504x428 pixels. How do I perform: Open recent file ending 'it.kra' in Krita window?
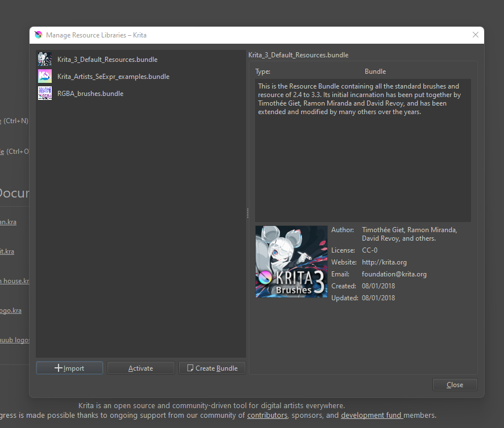7,251
